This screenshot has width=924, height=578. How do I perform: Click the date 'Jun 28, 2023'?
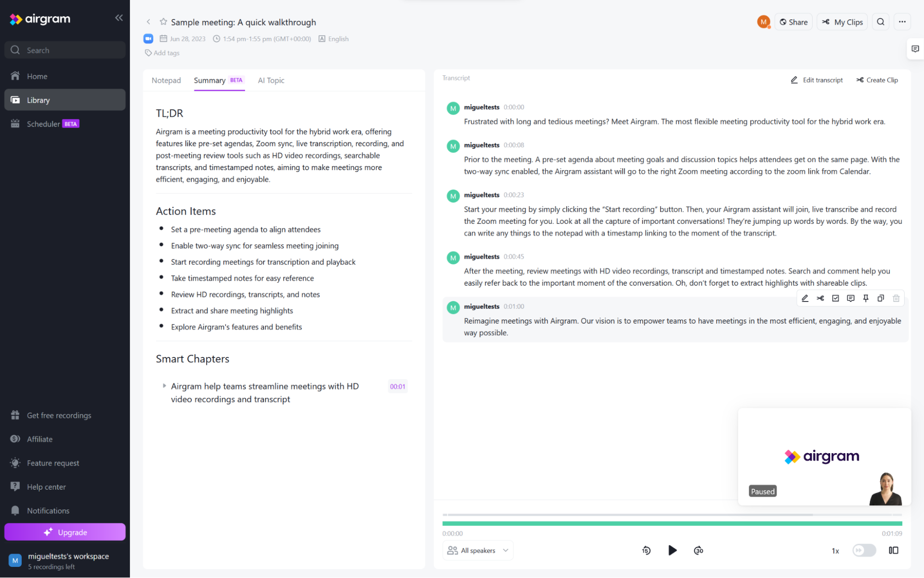188,39
